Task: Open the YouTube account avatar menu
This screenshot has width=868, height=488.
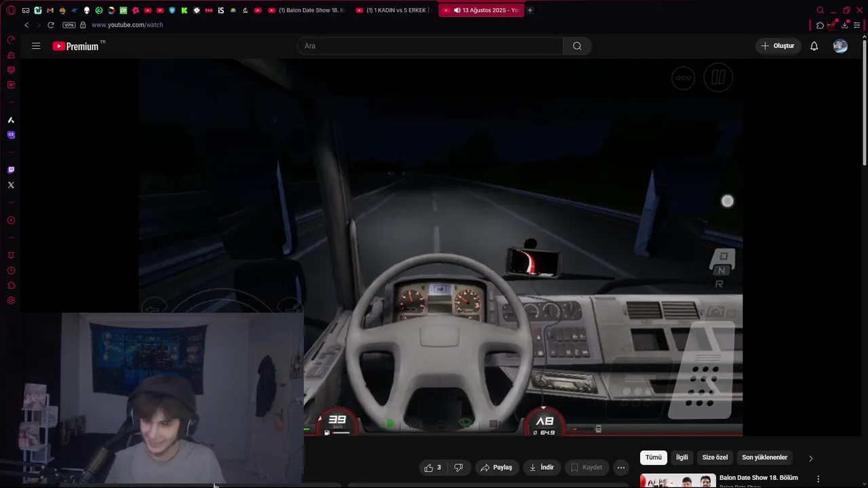Action: coord(840,46)
